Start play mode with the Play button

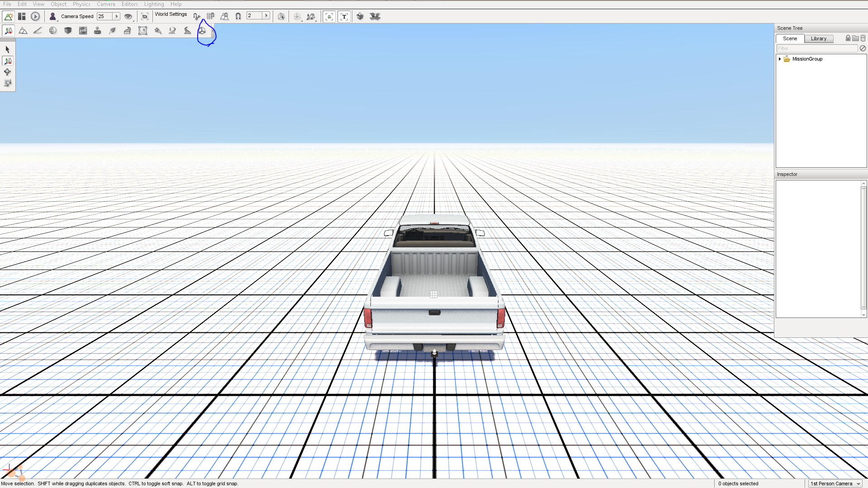tap(35, 17)
